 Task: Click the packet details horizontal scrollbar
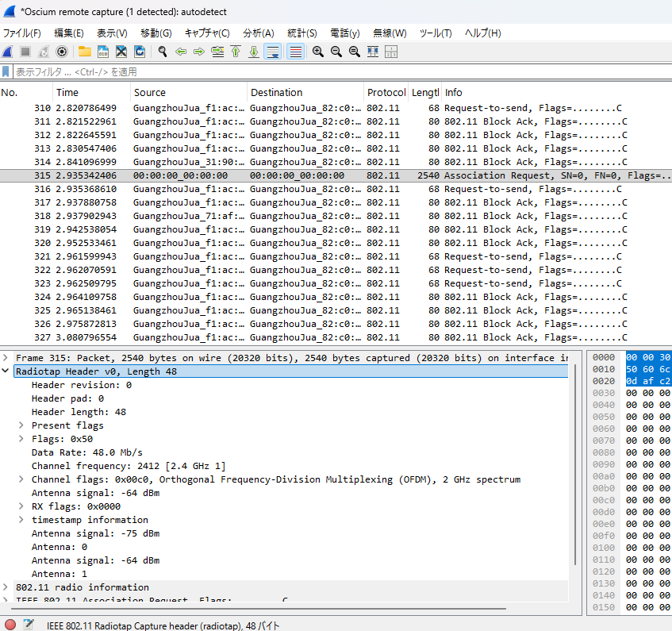click(259, 608)
